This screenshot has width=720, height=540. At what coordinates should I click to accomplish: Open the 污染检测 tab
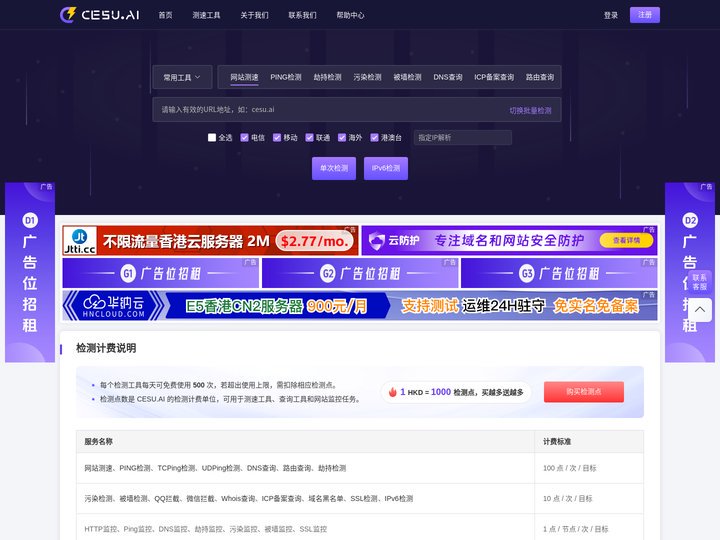367,77
